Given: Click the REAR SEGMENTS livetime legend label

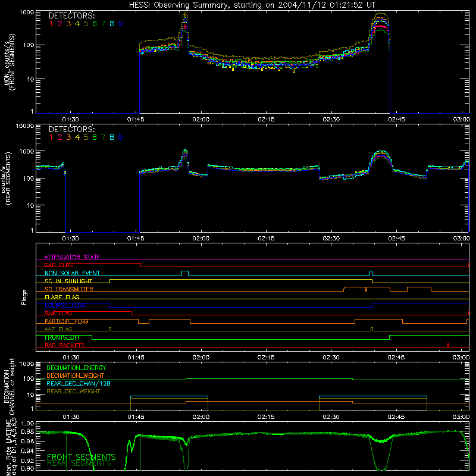Looking at the screenshot, I should pos(79,464).
